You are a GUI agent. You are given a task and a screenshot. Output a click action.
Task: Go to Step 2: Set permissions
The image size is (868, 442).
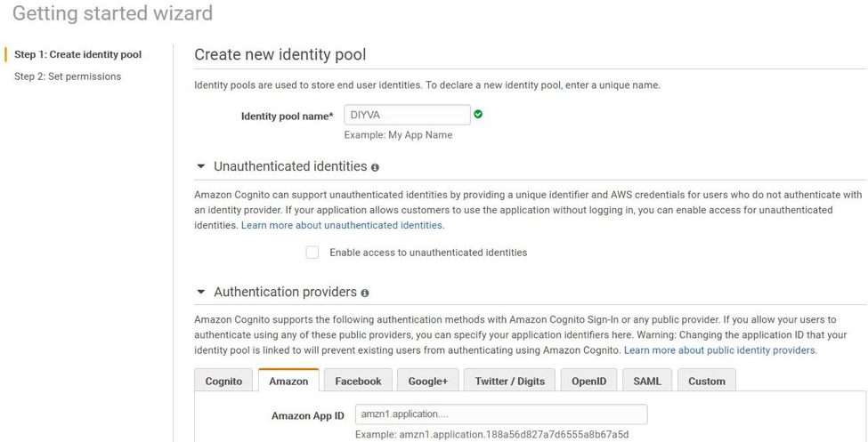tap(68, 76)
